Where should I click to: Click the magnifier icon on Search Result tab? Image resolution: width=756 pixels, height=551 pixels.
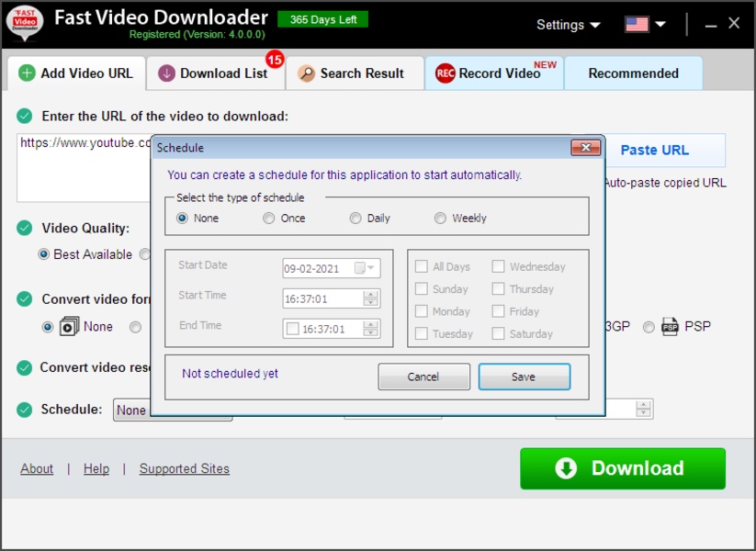(306, 73)
